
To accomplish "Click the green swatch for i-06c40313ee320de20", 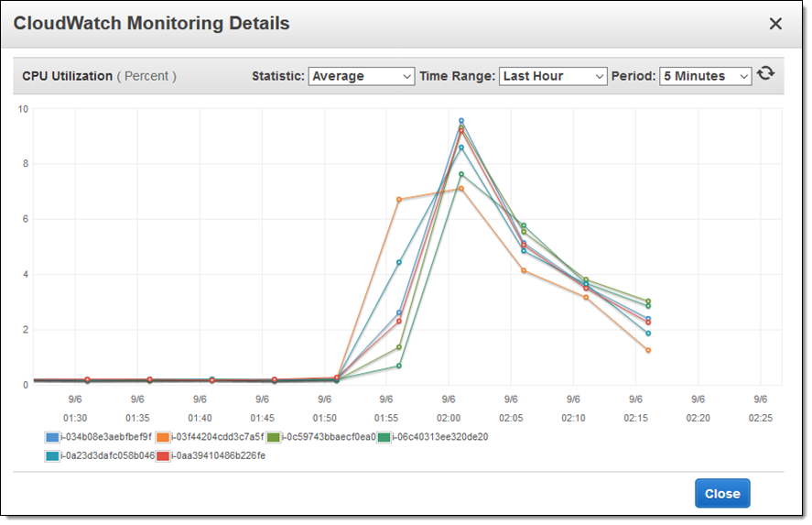I will (x=384, y=437).
